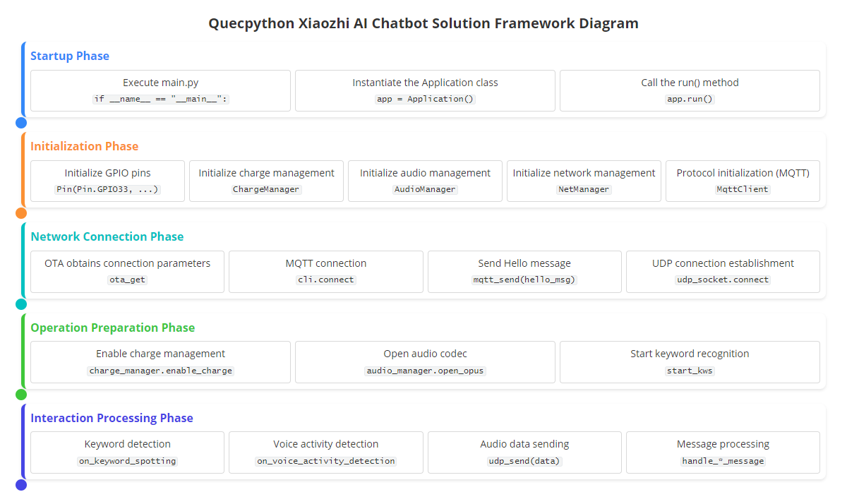847x504 pixels.
Task: Select the Initialize network management card
Action: [x=584, y=181]
